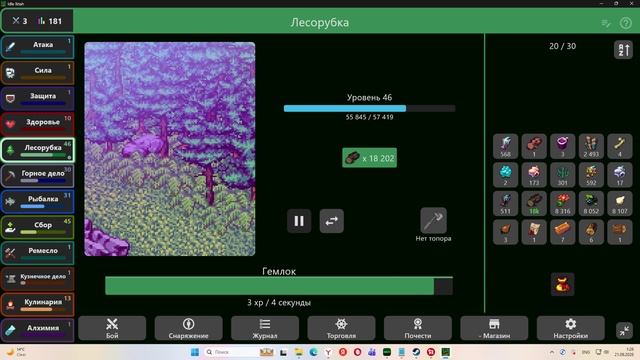The height and width of the screenshot is (360, 640).
Task: Open Microsoft Edge from the taskbar
Action: (x=313, y=352)
